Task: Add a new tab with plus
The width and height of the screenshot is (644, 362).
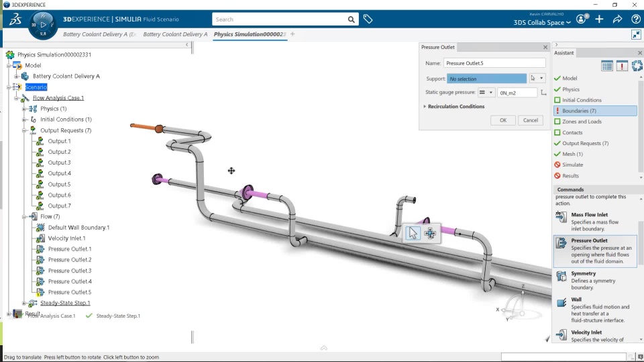Action: coord(292,34)
